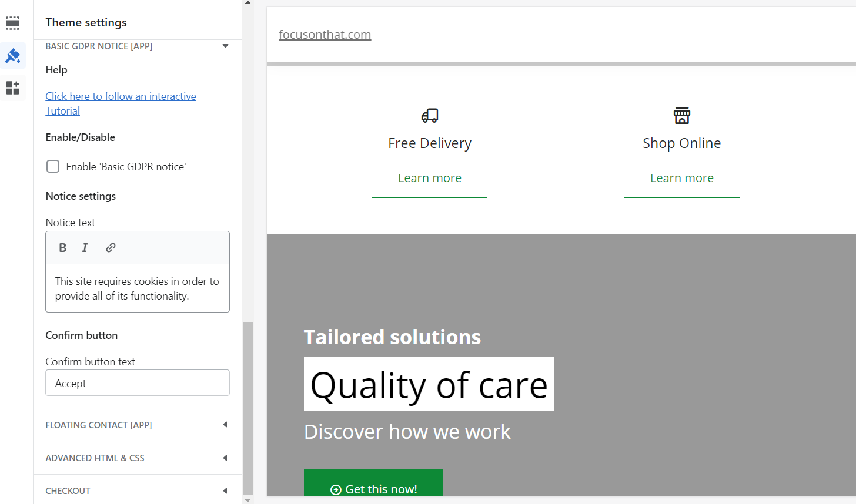This screenshot has width=856, height=504.
Task: Click the Shop Online store icon
Action: [x=682, y=116]
